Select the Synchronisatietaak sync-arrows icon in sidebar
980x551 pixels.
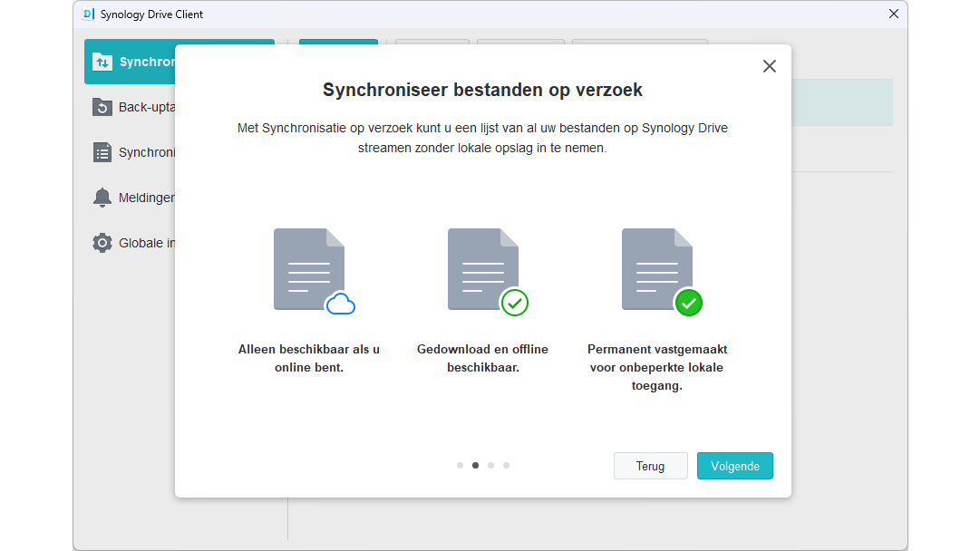[102, 61]
